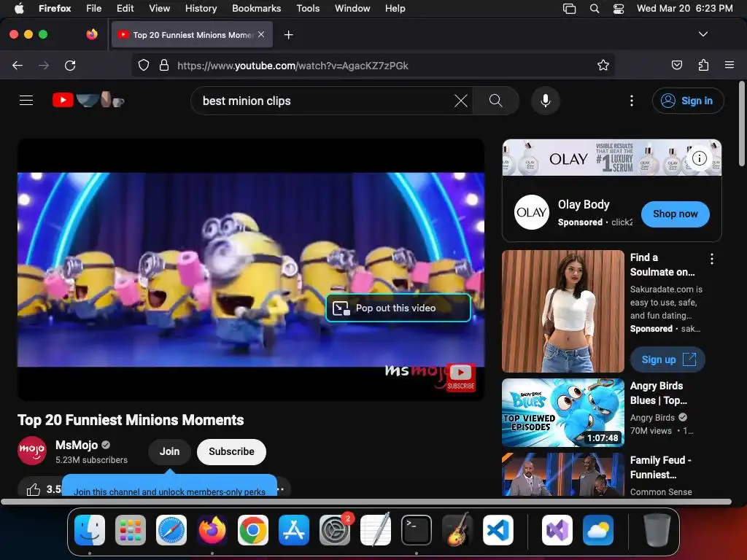View site info via the padlock icon

(164, 65)
